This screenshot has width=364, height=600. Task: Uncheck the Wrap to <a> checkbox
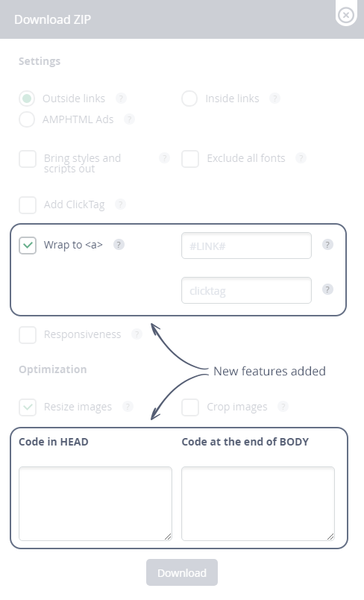[28, 246]
